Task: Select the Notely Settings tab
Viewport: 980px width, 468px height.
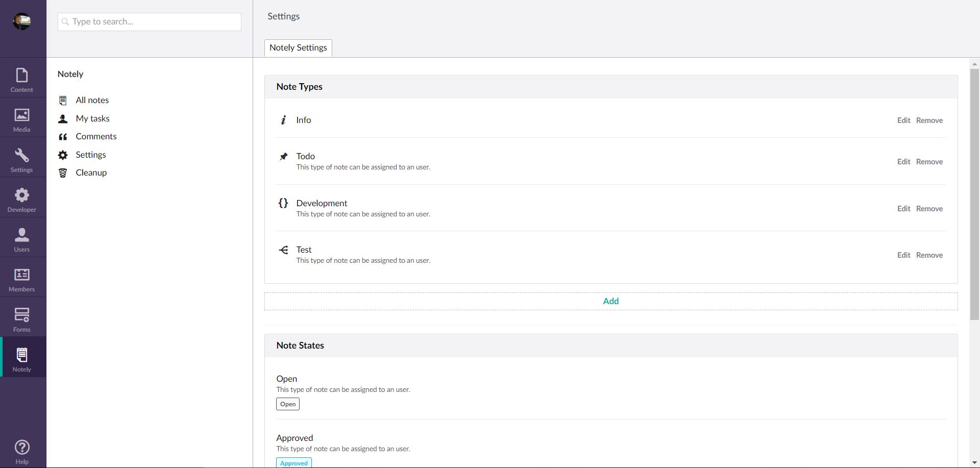Action: pyautogui.click(x=298, y=47)
